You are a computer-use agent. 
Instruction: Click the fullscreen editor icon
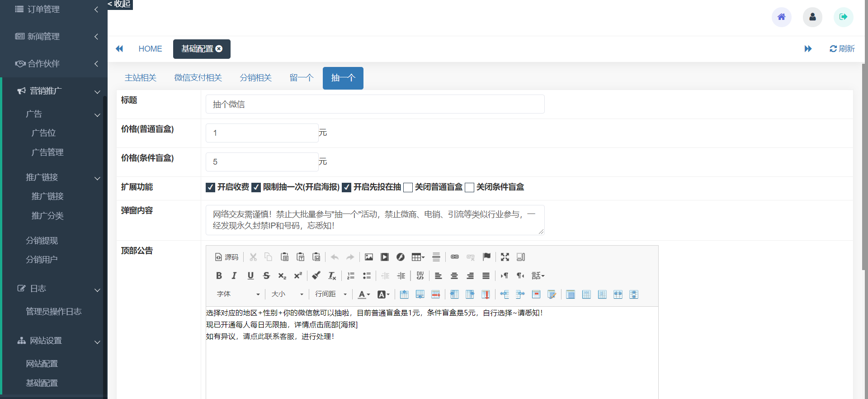coord(505,257)
